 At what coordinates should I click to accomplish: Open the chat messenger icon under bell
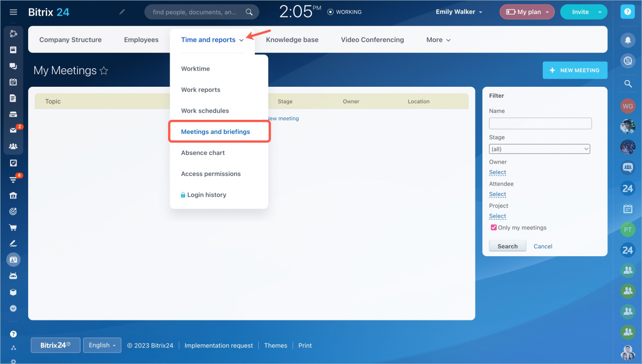pyautogui.click(x=627, y=61)
